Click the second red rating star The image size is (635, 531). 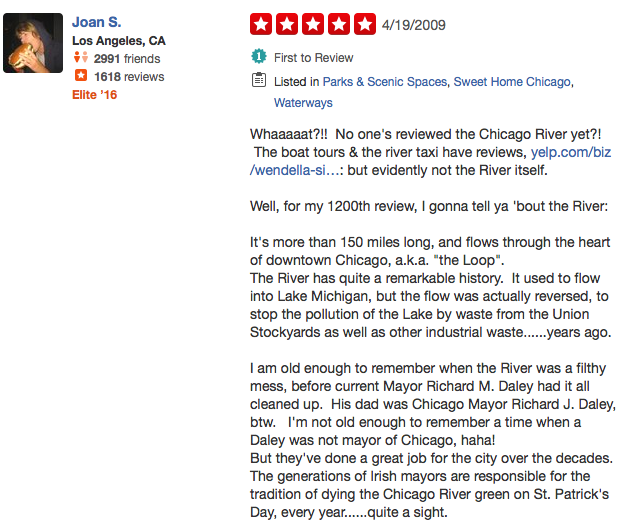(x=287, y=24)
